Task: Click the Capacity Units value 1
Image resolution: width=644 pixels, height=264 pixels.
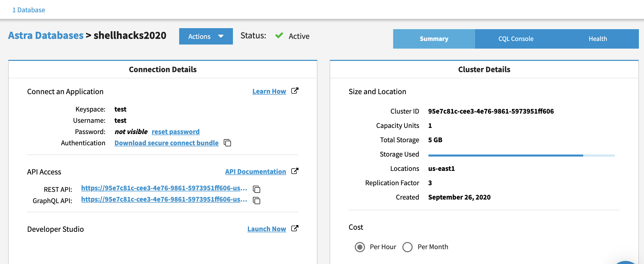Action: pos(430,126)
